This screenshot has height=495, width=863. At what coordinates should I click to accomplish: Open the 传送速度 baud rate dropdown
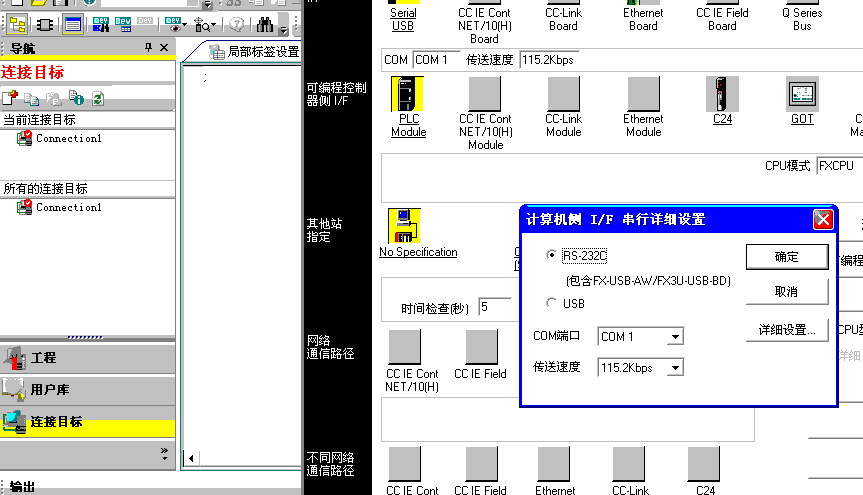pyautogui.click(x=675, y=368)
